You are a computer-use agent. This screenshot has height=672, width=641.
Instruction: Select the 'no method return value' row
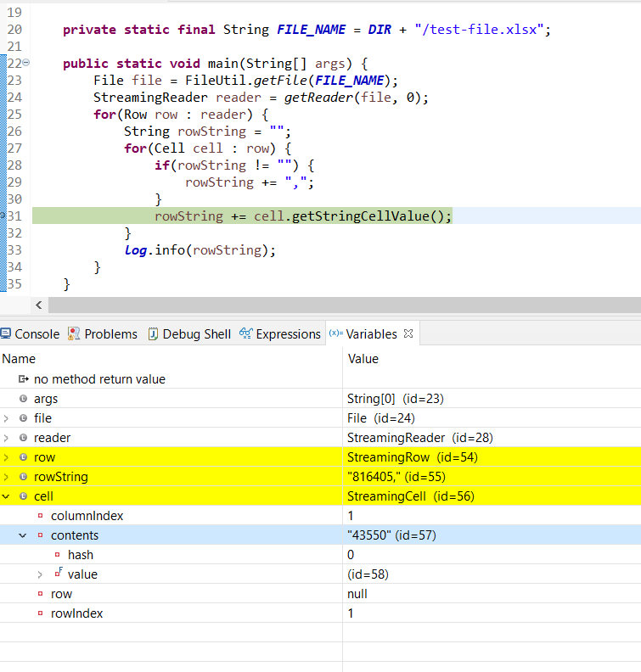tap(320, 379)
